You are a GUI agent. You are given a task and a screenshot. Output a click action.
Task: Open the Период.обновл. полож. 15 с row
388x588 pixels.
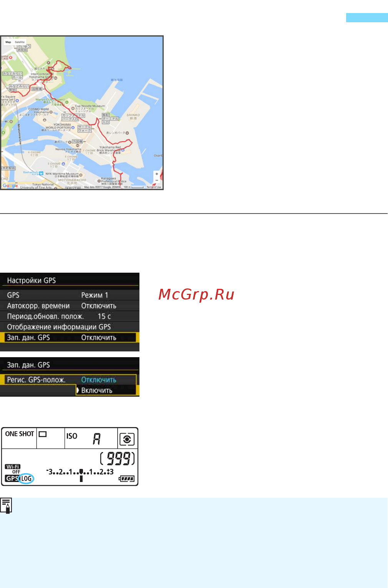point(70,316)
